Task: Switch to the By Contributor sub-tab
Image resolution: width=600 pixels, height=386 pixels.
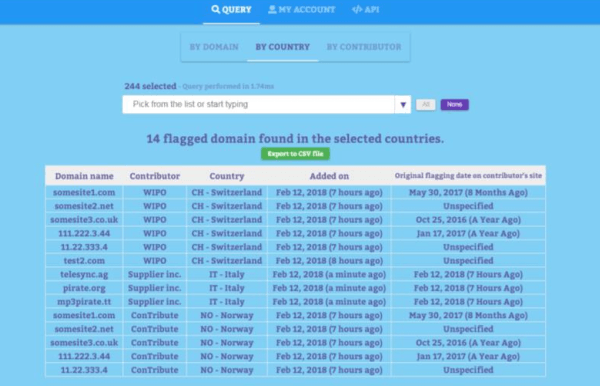Action: click(364, 47)
